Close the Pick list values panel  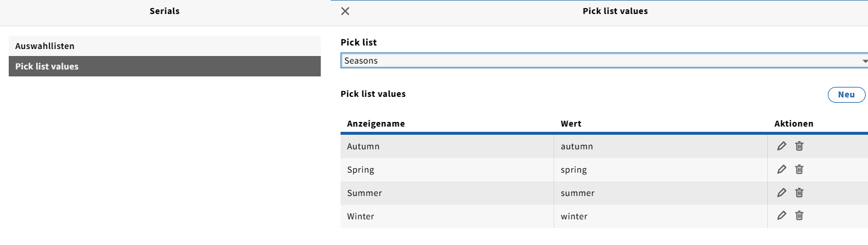pos(345,11)
